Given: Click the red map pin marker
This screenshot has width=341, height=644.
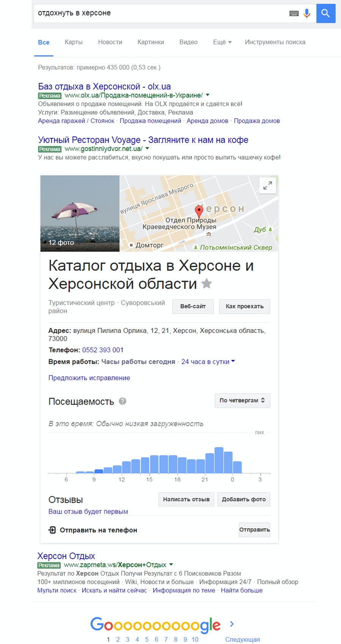Looking at the screenshot, I should (199, 211).
